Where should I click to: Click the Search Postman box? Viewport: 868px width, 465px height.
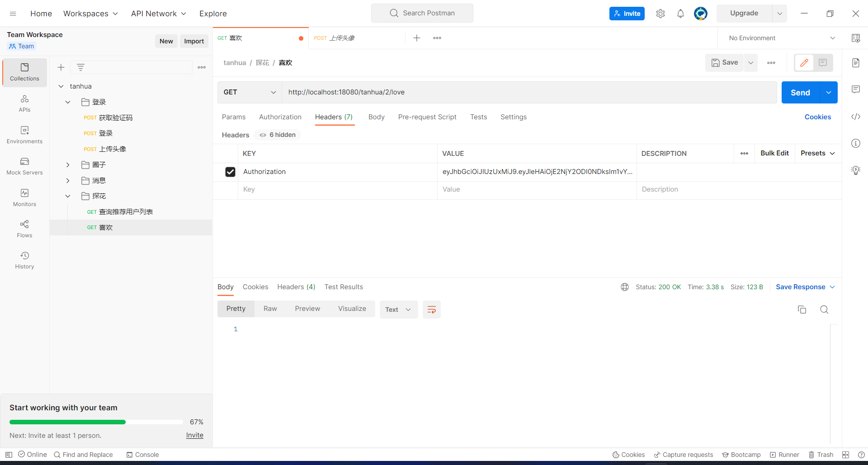pos(422,13)
